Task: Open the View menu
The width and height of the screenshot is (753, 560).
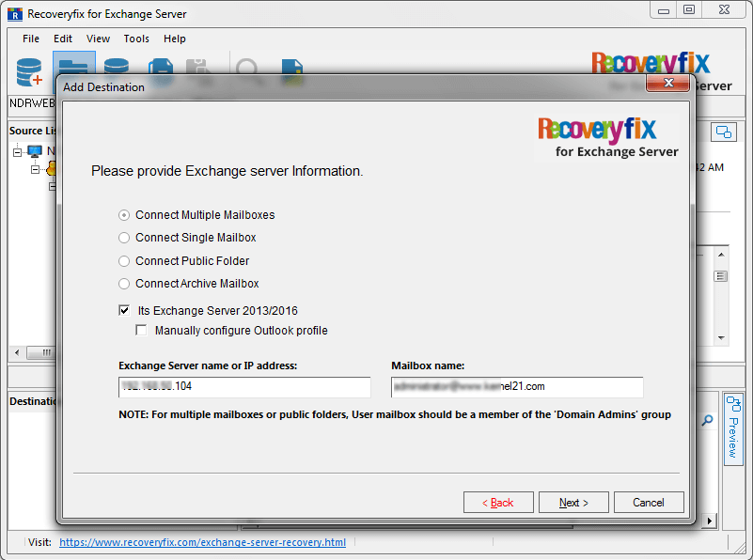Action: click(98, 39)
